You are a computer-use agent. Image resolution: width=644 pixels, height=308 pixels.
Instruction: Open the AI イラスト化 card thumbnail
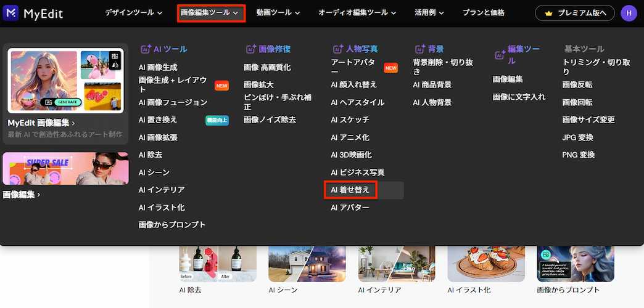point(486,264)
